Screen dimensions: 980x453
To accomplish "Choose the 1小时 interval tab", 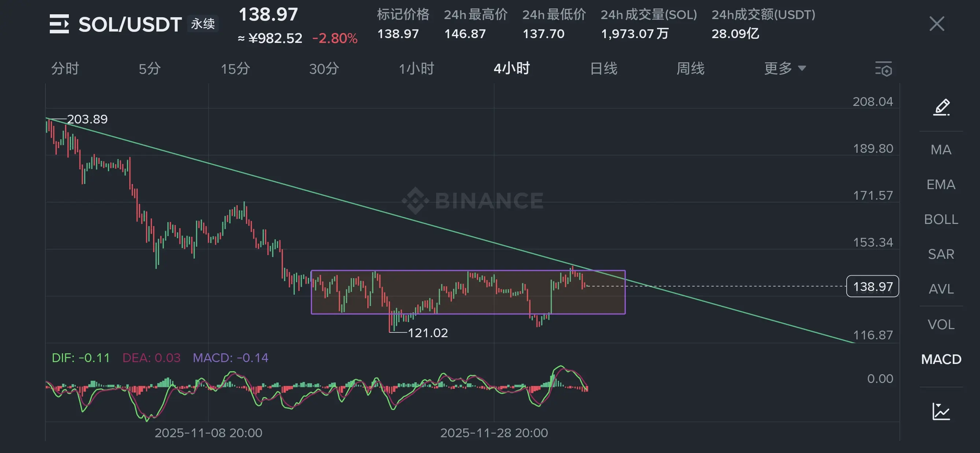I will coord(416,69).
